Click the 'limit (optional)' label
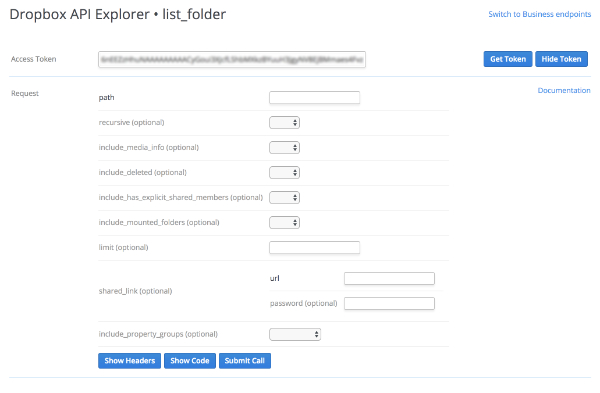The image size is (600, 393). 123,247
